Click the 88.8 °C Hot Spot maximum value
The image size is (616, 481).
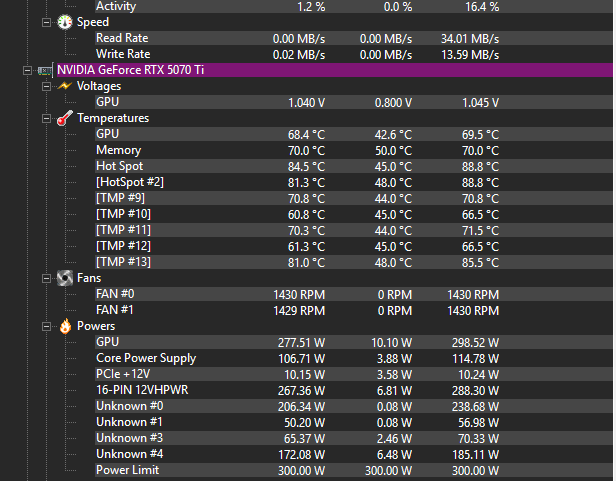(480, 167)
